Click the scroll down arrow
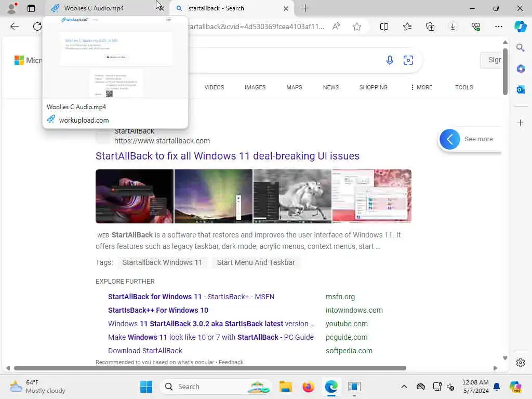The height and width of the screenshot is (399, 532). 505,358
